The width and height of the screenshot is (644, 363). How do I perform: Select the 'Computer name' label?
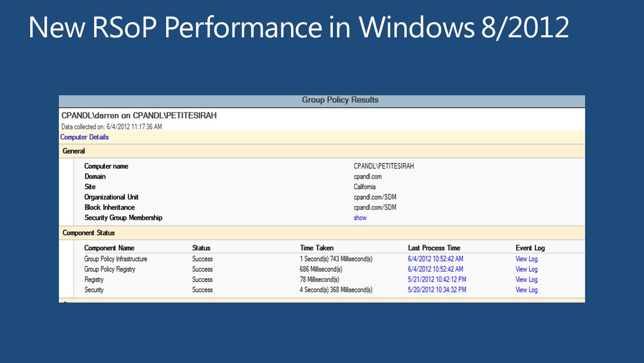tap(106, 166)
